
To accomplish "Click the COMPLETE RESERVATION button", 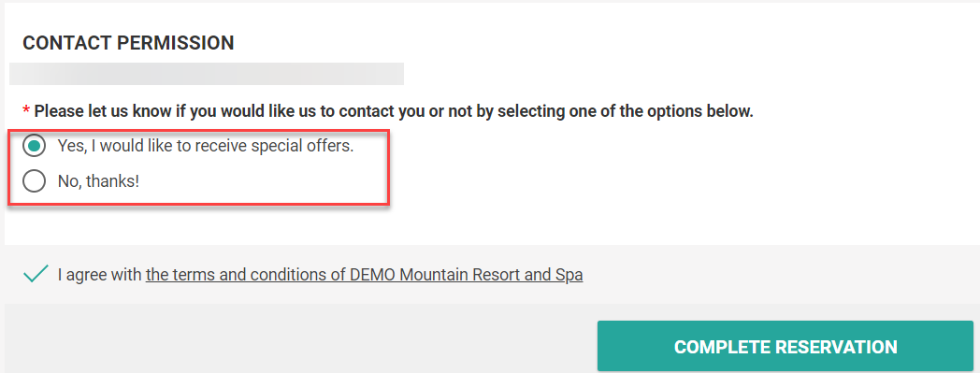I will pyautogui.click(x=785, y=346).
